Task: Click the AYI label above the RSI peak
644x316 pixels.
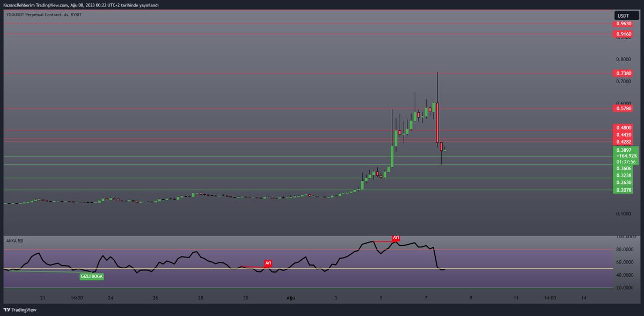Action: point(396,237)
